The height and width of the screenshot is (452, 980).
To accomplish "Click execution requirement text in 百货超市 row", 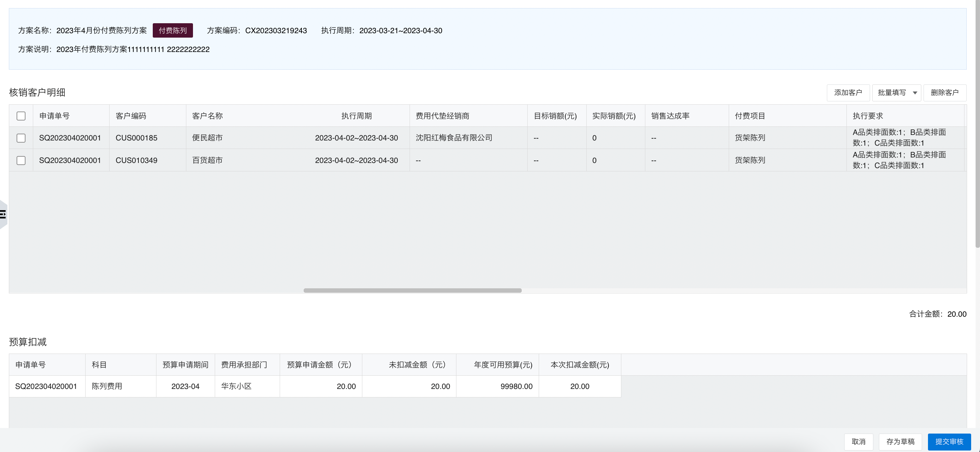I will (899, 160).
